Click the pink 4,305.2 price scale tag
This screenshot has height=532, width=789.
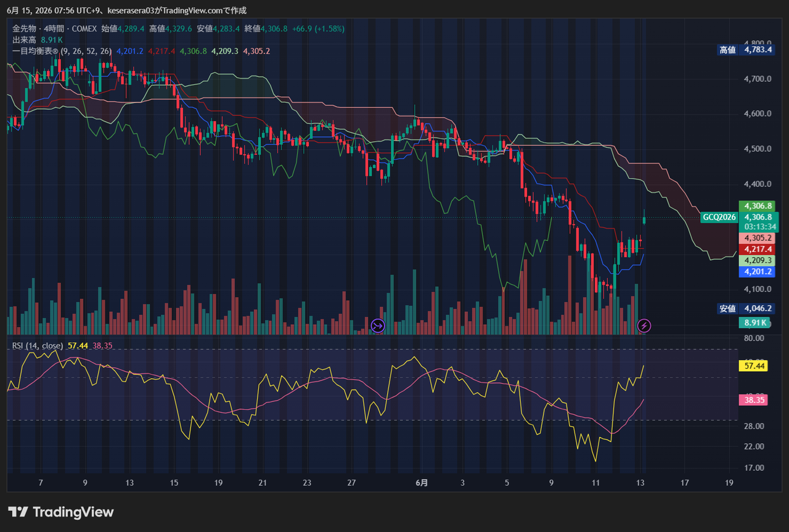coord(758,238)
